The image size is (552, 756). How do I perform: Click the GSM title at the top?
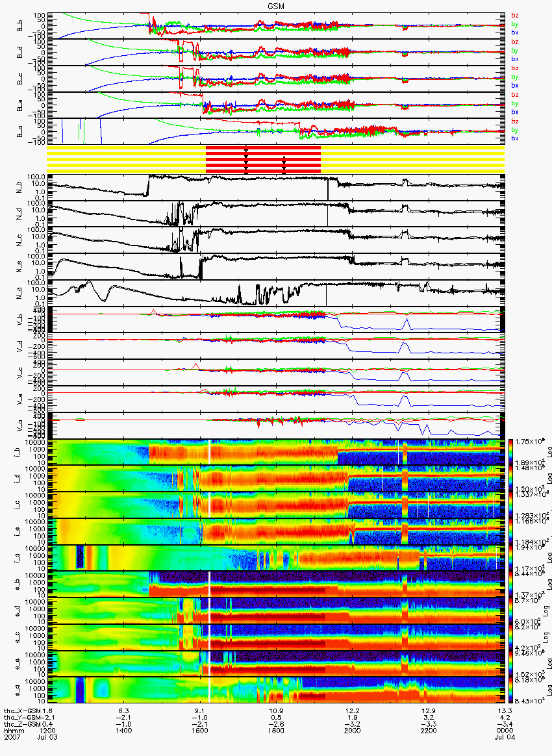point(276,6)
